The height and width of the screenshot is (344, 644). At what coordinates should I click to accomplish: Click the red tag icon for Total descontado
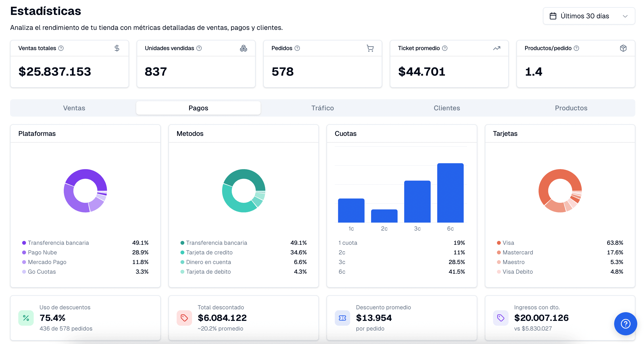coord(184,318)
